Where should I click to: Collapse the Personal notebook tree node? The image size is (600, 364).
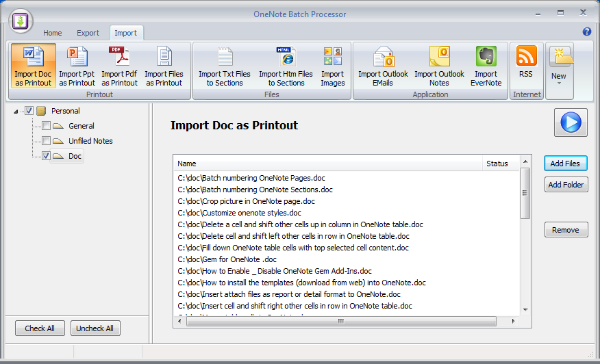16,112
